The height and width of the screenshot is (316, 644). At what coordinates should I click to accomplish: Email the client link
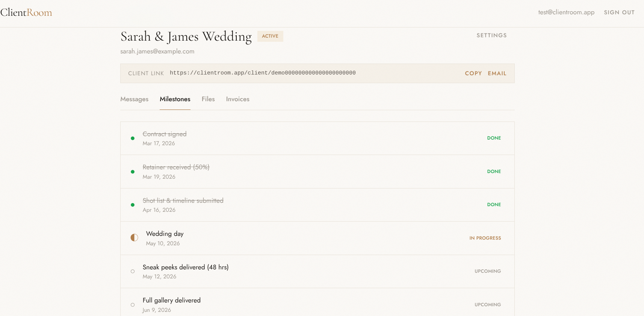coord(497,73)
